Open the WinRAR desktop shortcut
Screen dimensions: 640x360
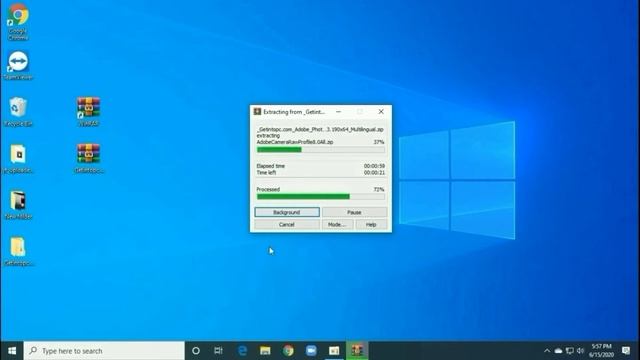click(89, 112)
